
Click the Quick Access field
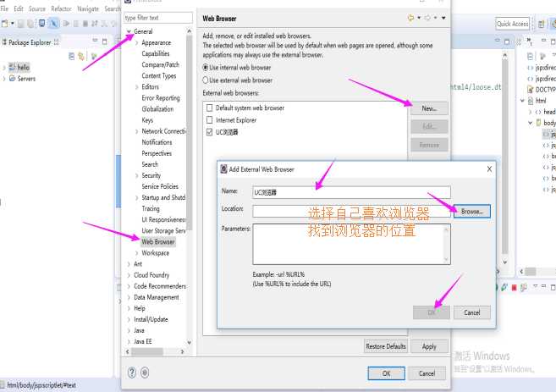(512, 24)
